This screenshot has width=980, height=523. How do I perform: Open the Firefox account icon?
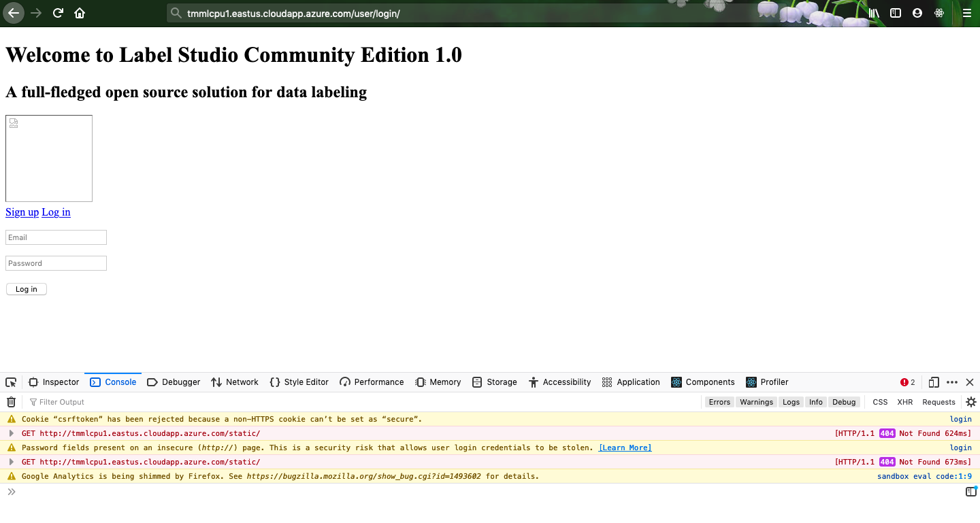pyautogui.click(x=917, y=13)
